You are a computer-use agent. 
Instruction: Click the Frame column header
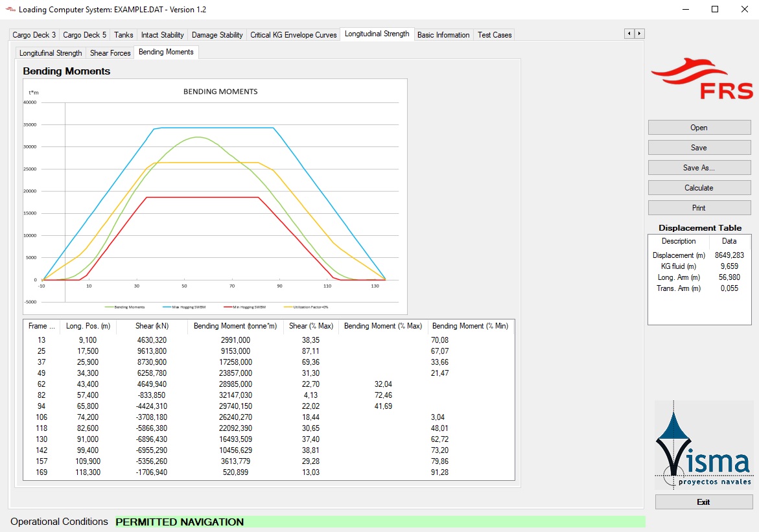[41, 326]
